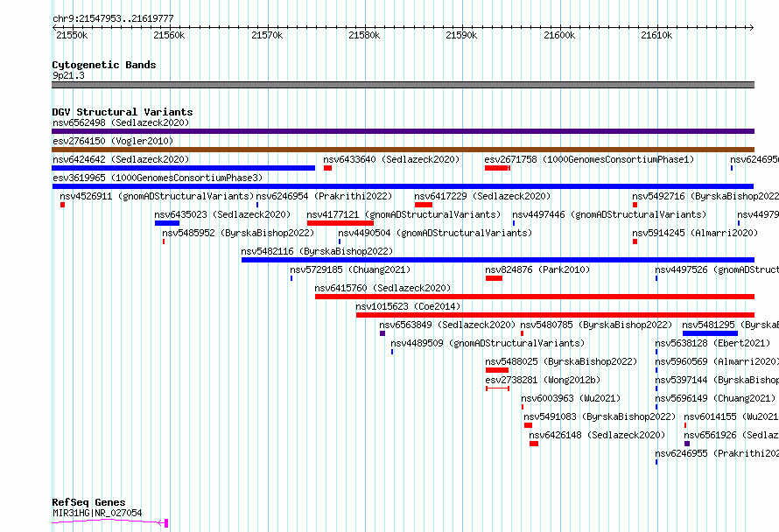Screen dimensions: 779x532
Task: Open nsv6003963 (Wu2021) label
Action: click(x=571, y=398)
